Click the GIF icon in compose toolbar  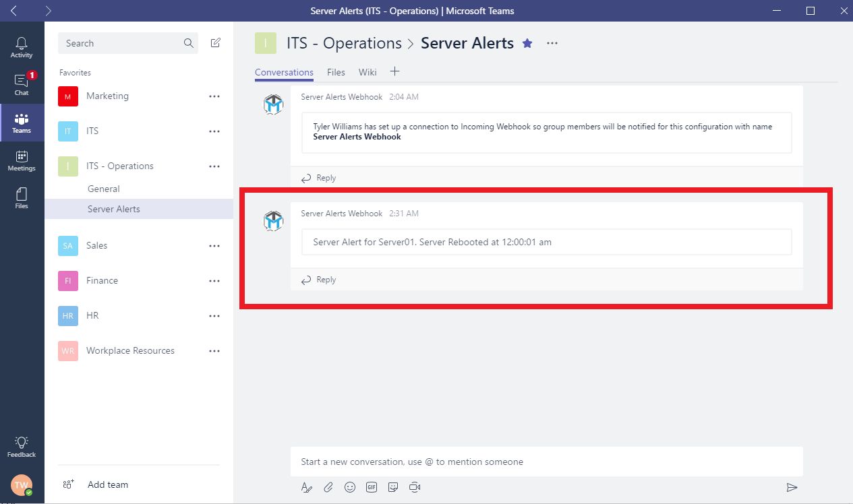(371, 487)
